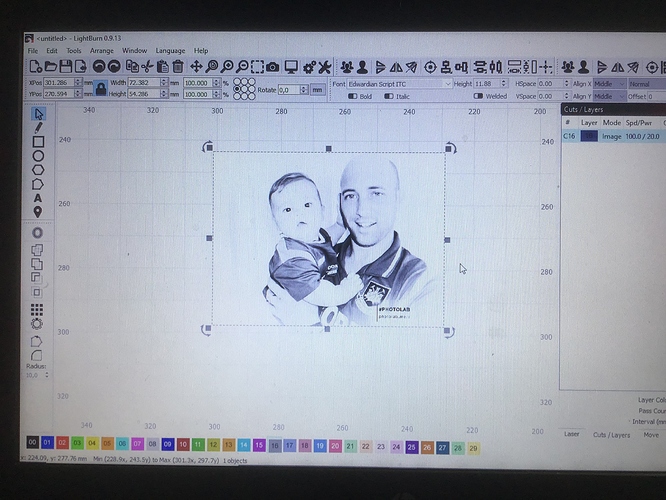666x500 pixels.
Task: Select the Polygon hexagon tool
Action: [x=38, y=170]
